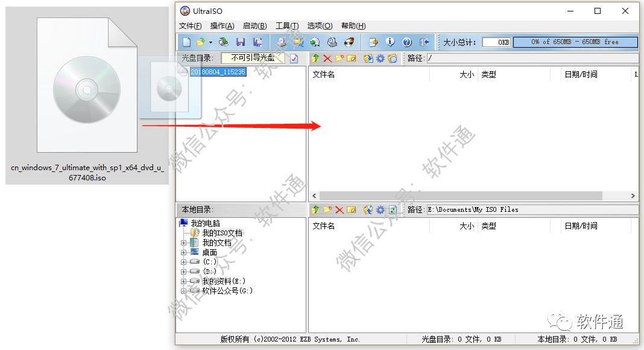The width and height of the screenshot is (644, 350).
Task: Click the Convert image format icon
Action: [315, 42]
